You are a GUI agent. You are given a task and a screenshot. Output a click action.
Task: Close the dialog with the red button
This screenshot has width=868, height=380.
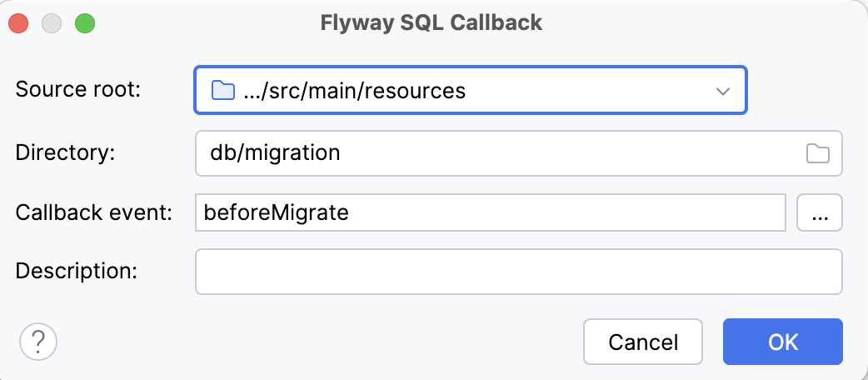point(18,23)
